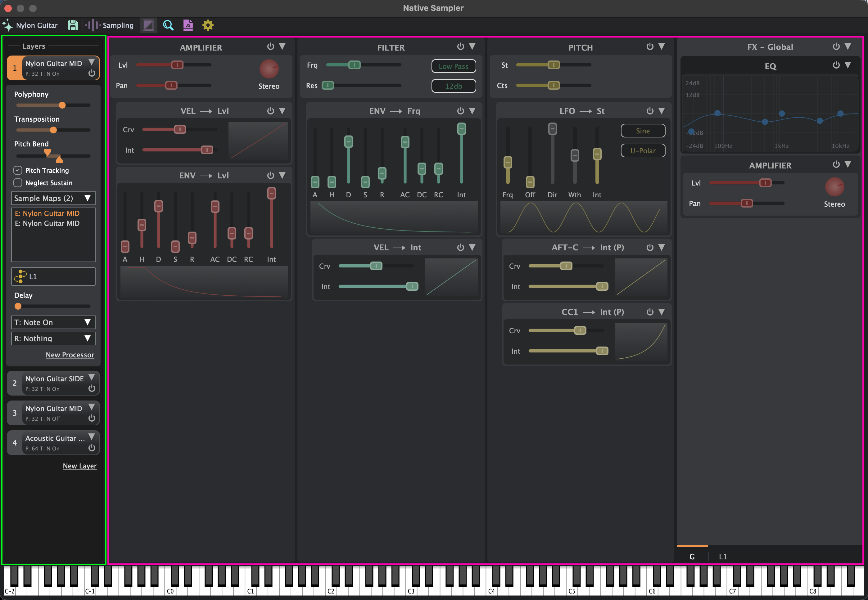Open settings with the yellow gear icon
The height and width of the screenshot is (600, 868).
coord(208,25)
